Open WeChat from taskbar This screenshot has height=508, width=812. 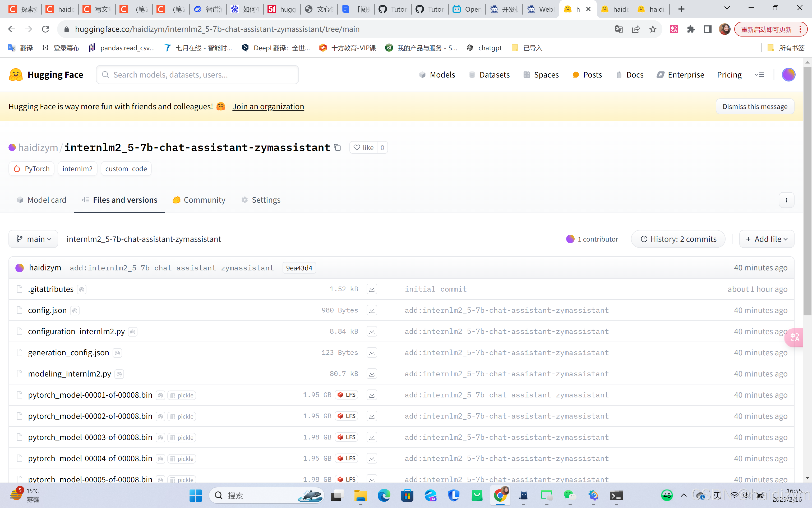tap(569, 495)
